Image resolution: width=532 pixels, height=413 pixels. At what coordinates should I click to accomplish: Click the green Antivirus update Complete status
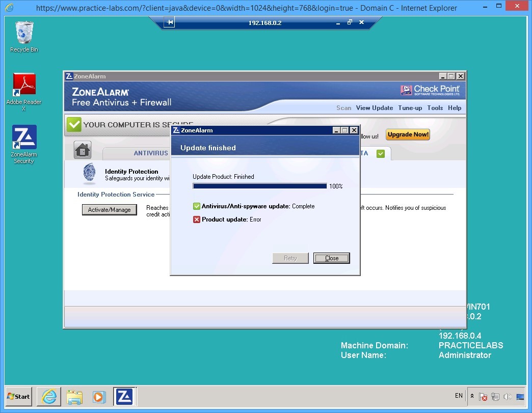(x=196, y=206)
